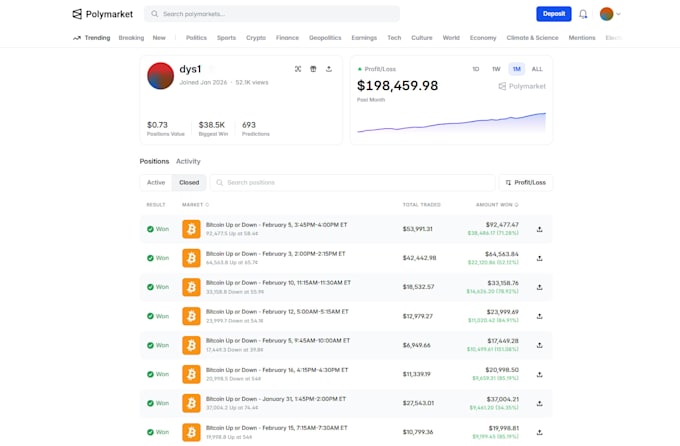Select the ALL profit/loss range

pos(537,69)
